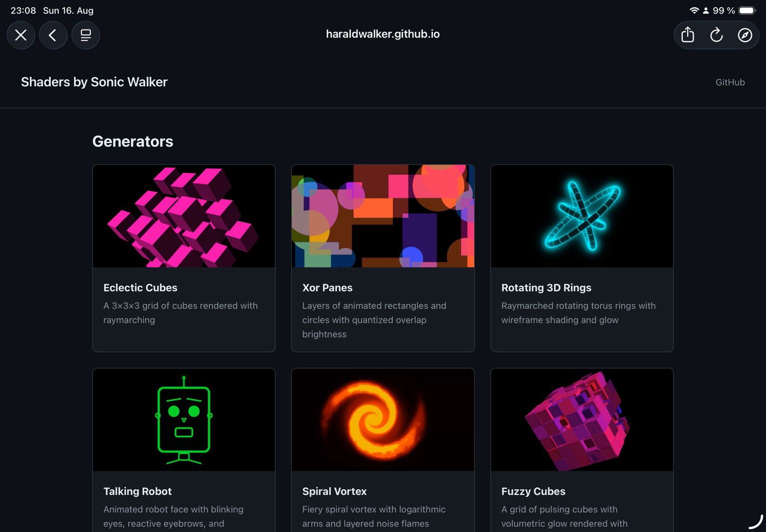
Task: Tap the share icon in top bar
Action: (688, 35)
